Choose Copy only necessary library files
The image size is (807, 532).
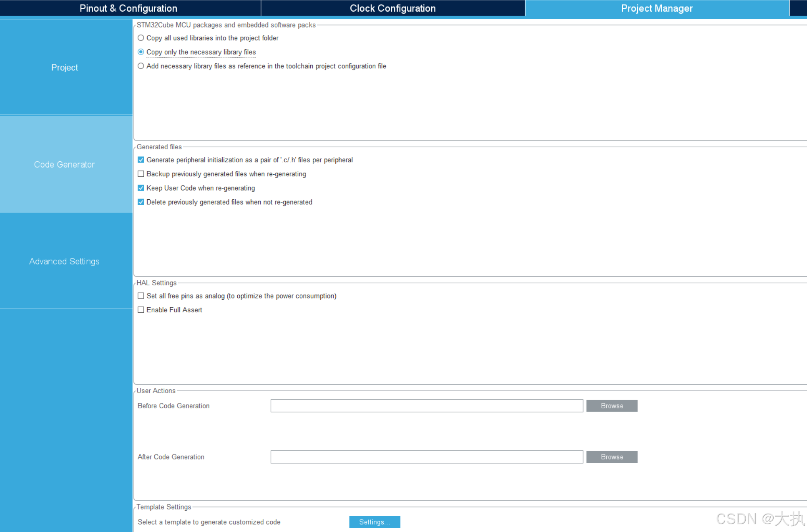click(141, 52)
